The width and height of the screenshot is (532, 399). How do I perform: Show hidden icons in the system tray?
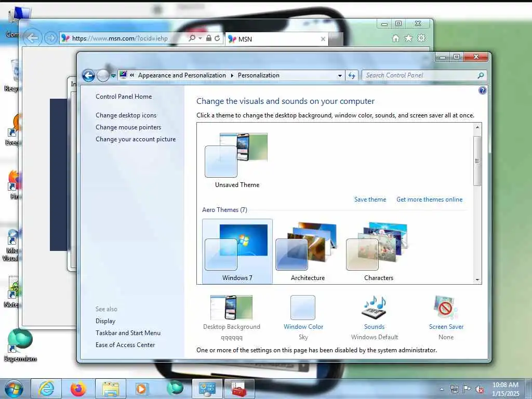(442, 389)
